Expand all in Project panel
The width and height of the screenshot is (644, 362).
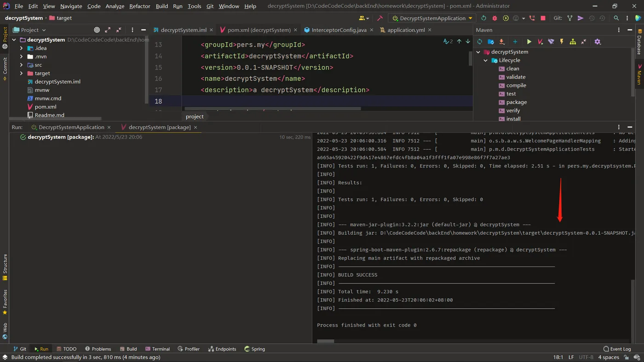(108, 29)
